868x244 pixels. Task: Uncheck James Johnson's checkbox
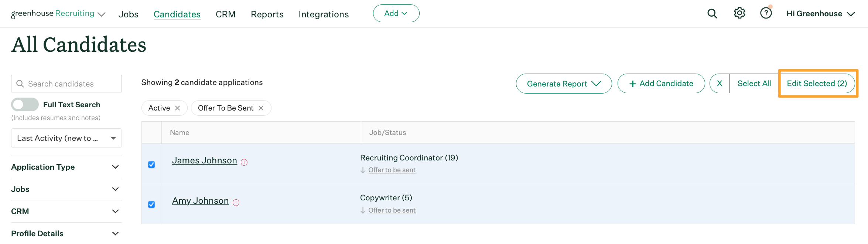click(x=151, y=165)
